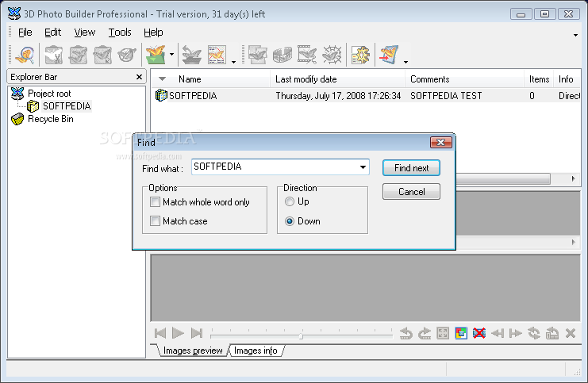Viewport: 588px width, 383px height.
Task: Click the curved filmstrip panorama icon
Action: (282, 55)
